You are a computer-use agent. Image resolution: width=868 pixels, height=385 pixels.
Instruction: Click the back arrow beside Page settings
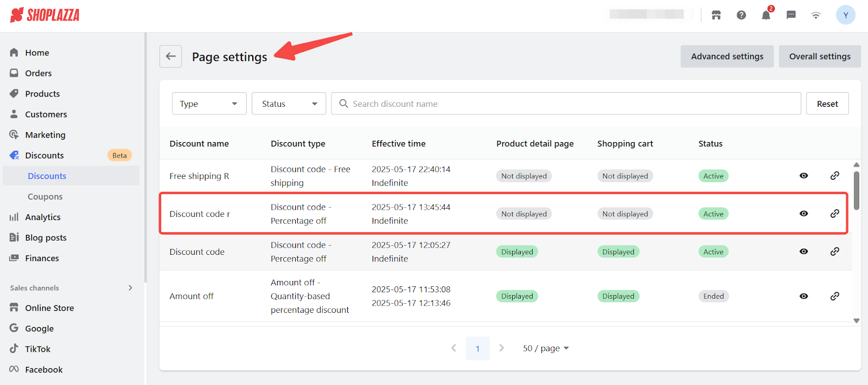tap(170, 56)
